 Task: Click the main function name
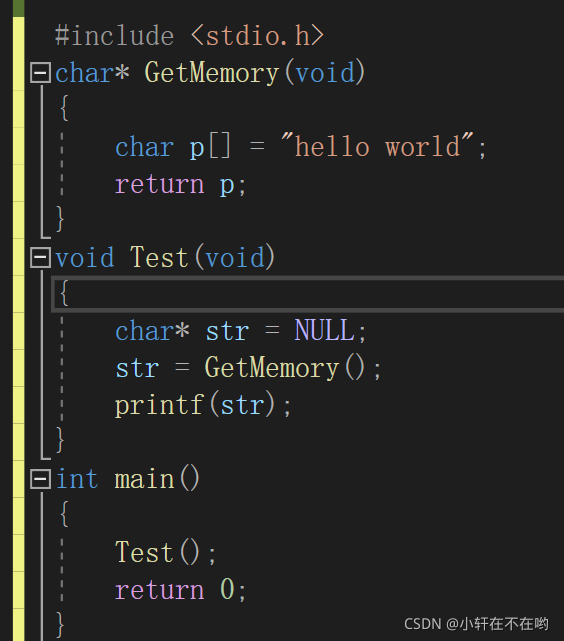click(144, 479)
